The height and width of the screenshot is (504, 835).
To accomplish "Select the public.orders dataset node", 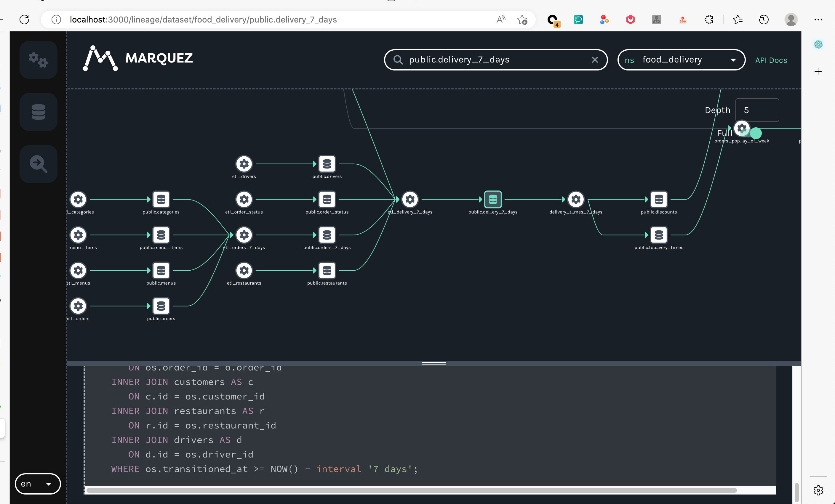I will coord(161,306).
